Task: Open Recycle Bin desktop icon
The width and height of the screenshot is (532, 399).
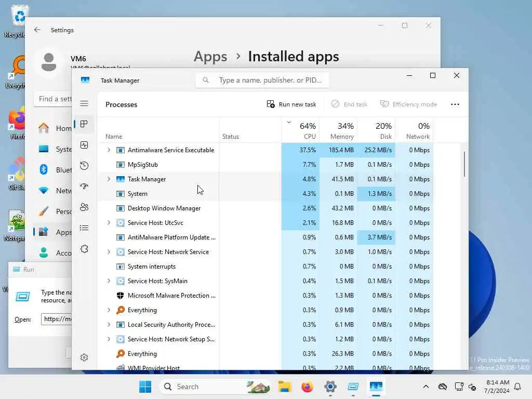Action: pos(15,21)
